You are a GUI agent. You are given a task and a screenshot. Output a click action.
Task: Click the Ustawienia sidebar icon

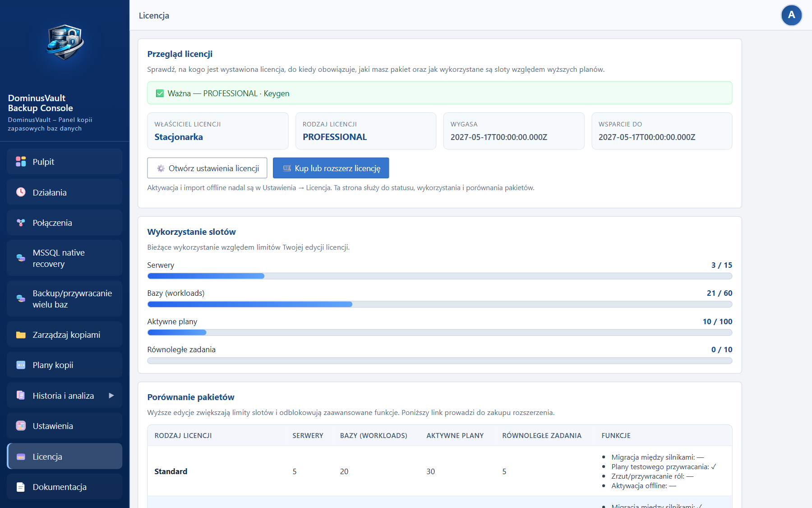21,426
